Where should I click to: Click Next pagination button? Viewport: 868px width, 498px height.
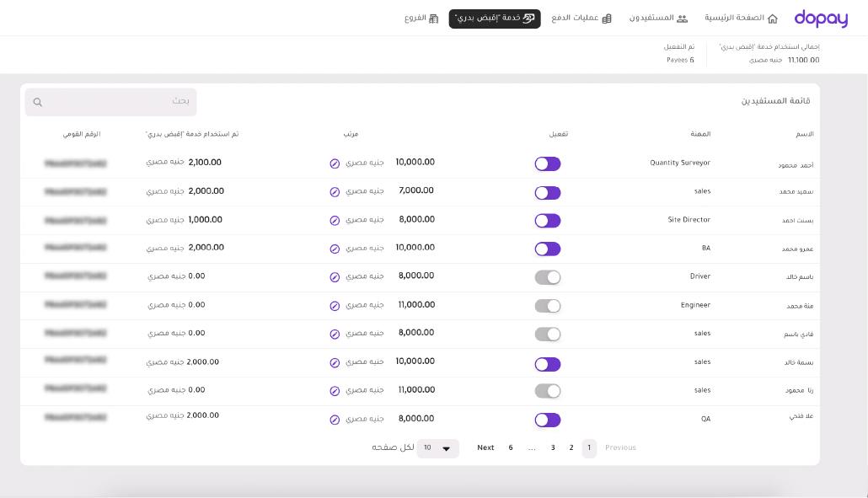[485, 448]
